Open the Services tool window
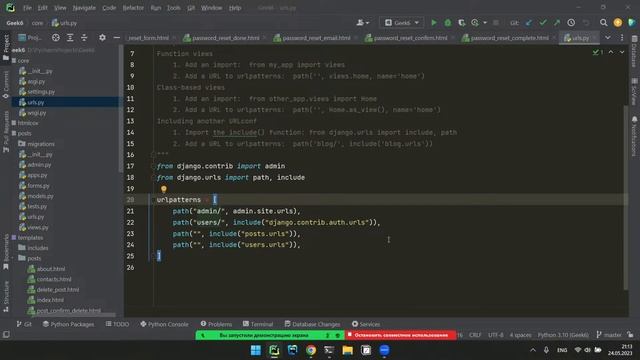 (x=366, y=324)
